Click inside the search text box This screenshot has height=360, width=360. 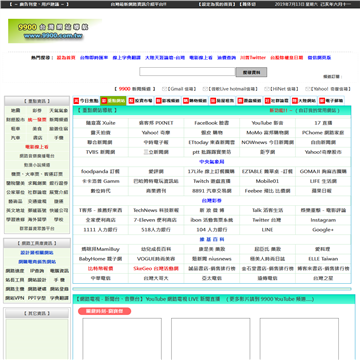pyautogui.click(x=187, y=72)
